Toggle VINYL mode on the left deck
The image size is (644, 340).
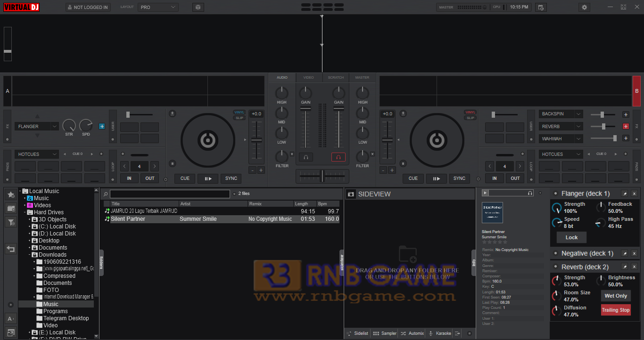click(x=239, y=112)
